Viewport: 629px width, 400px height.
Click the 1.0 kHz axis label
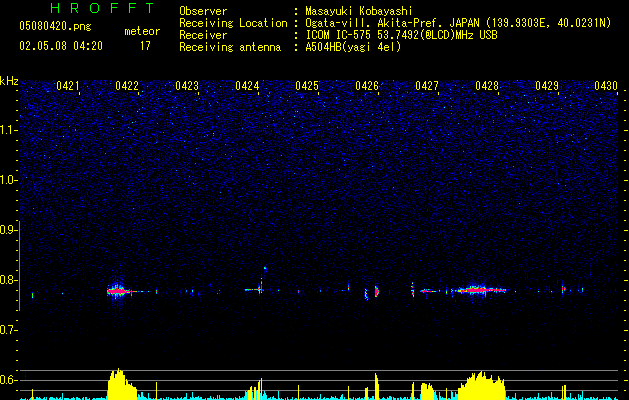(x=9, y=180)
